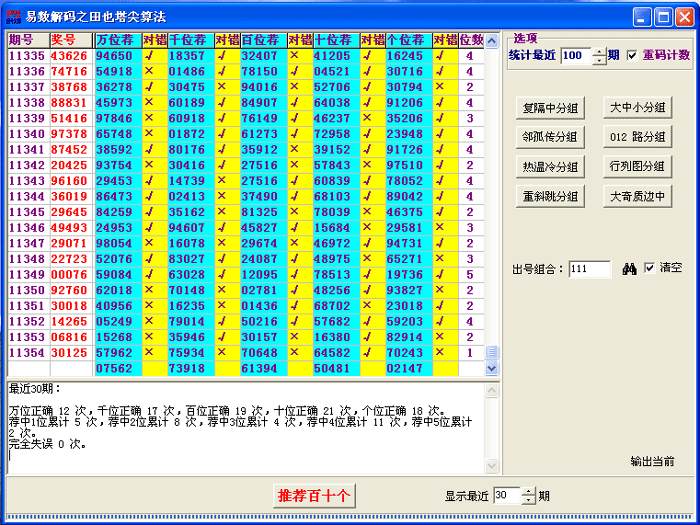Select the 邻孤传分组 grouping button

pyautogui.click(x=550, y=137)
